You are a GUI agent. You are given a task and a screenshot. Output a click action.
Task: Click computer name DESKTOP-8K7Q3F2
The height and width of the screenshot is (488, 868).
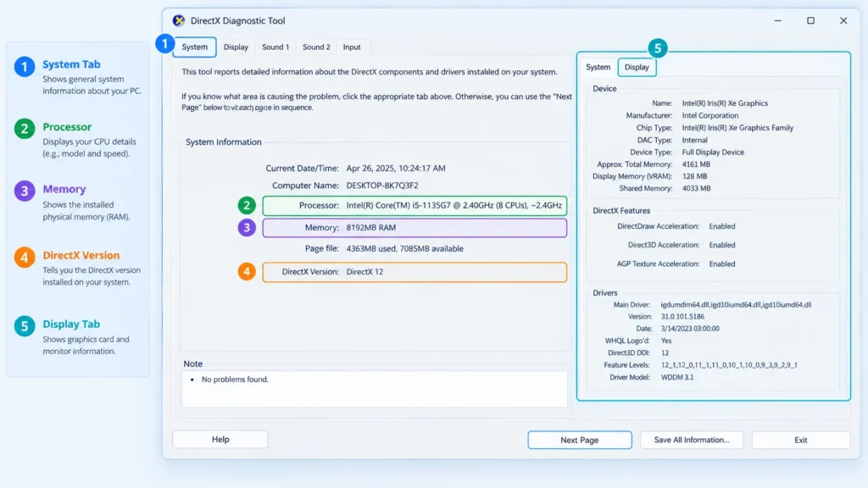point(382,186)
